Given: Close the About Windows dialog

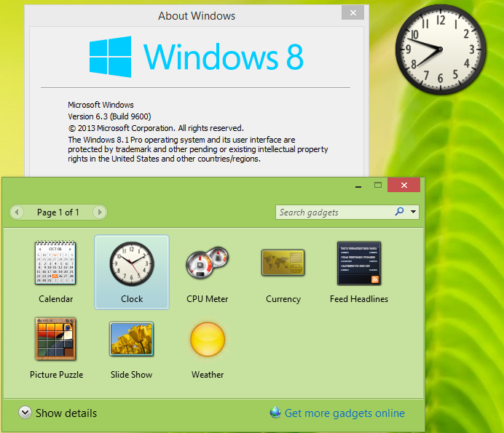Looking at the screenshot, I should [353, 13].
